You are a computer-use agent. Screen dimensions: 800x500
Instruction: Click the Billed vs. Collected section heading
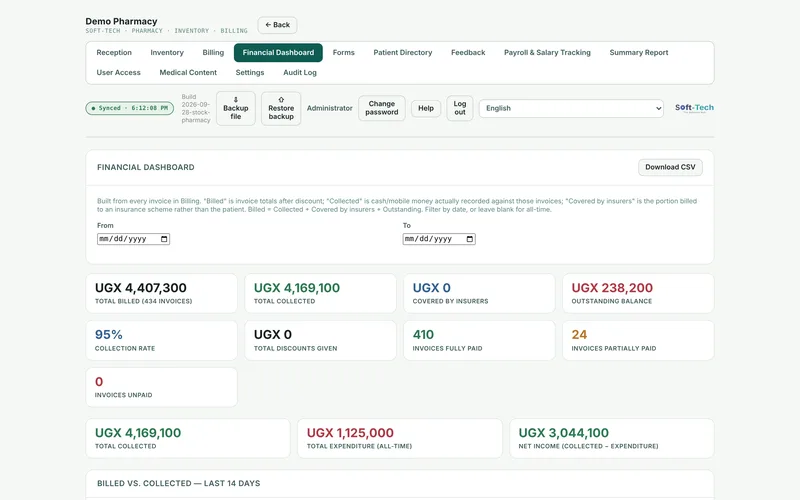[x=179, y=483]
